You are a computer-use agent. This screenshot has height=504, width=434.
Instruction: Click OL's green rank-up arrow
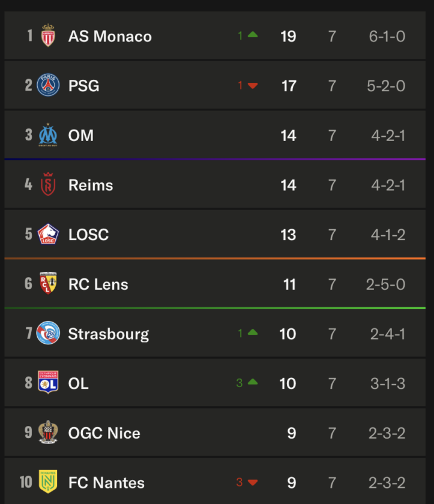[253, 382]
